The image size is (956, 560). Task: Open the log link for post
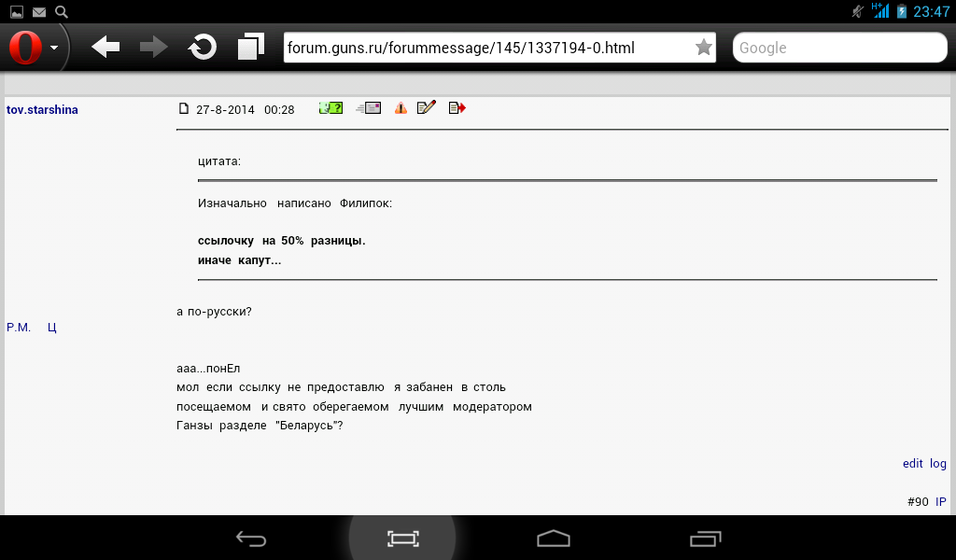938,464
